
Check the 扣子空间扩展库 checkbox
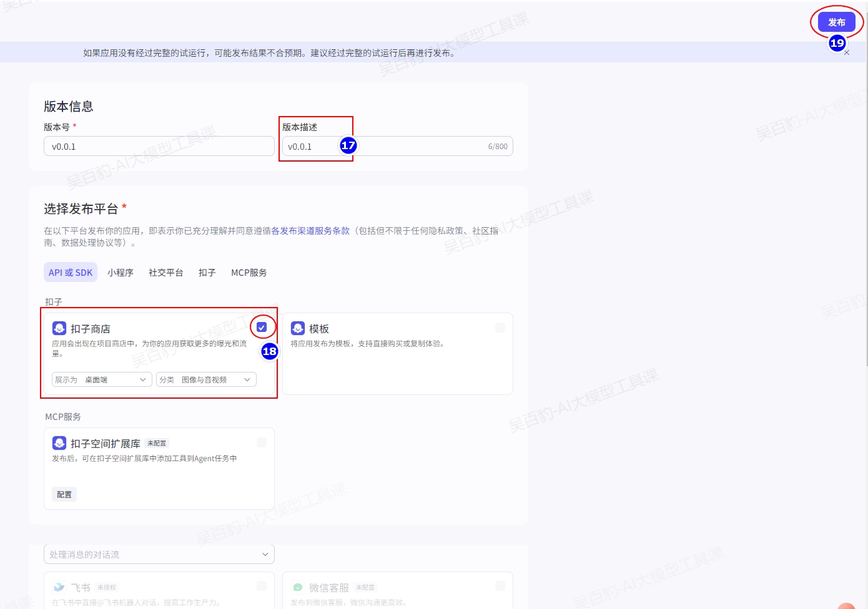pyautogui.click(x=262, y=442)
